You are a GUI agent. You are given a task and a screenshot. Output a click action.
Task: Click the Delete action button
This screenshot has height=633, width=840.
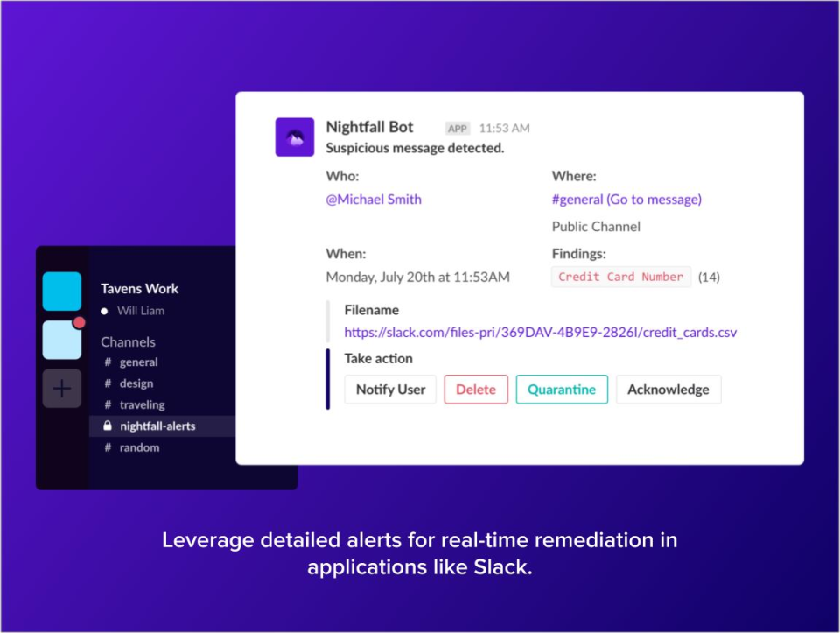[476, 389]
